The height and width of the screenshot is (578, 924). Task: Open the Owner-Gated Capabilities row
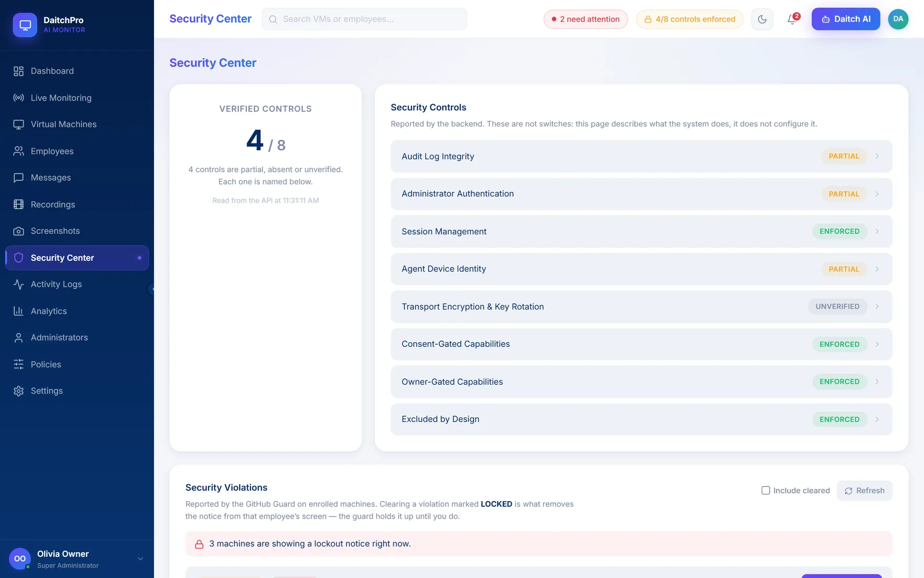tap(641, 381)
